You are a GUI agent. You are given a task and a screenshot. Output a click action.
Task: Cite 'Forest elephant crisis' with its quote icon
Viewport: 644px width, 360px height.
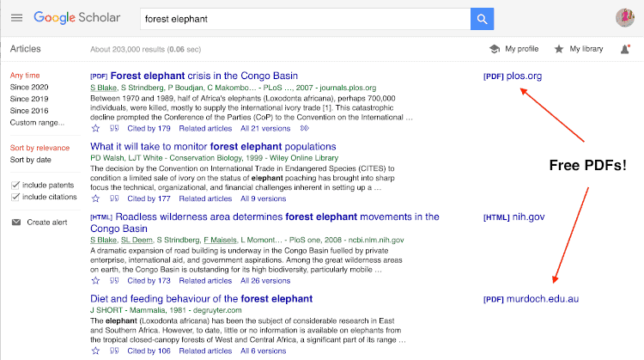(114, 128)
